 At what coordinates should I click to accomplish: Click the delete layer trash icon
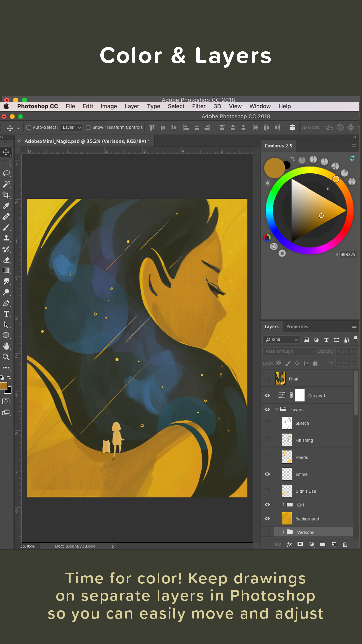(x=345, y=544)
